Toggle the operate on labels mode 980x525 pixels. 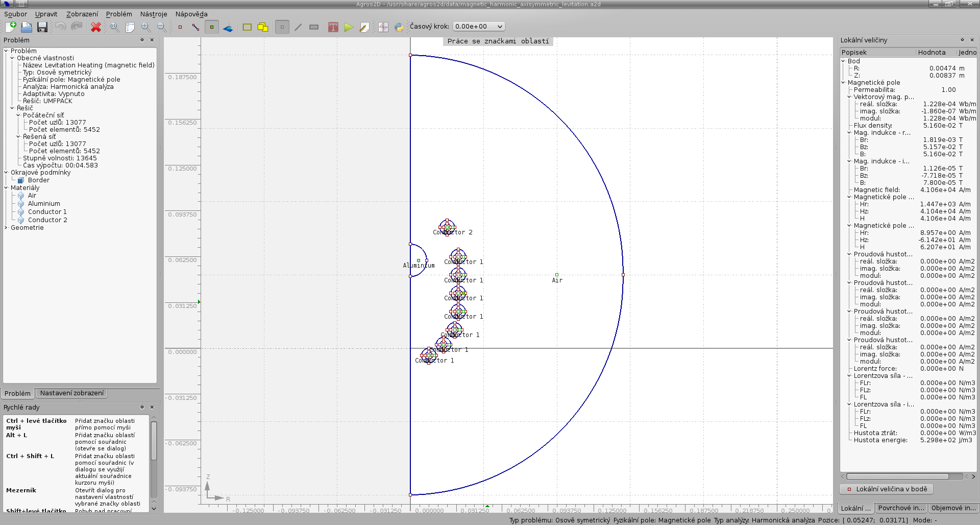(x=211, y=27)
